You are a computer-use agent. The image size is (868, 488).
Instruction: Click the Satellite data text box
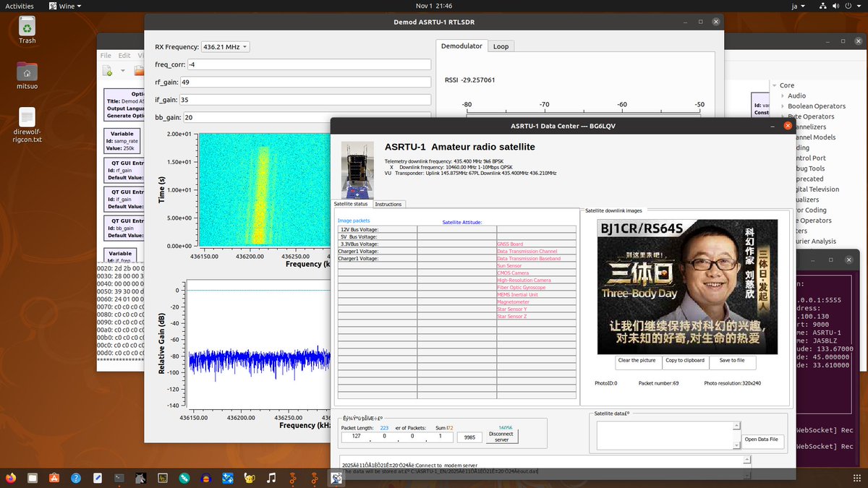[x=665, y=435]
